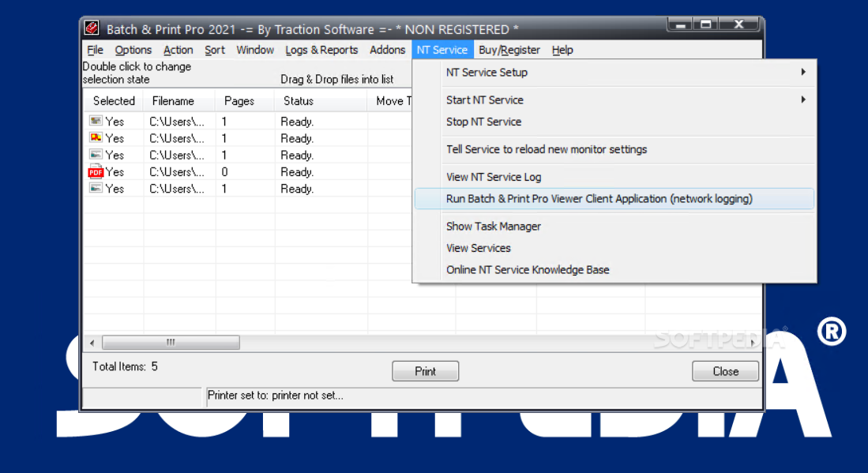Click the horizontal scrollbar thumb
Image resolution: width=868 pixels, height=473 pixels.
(171, 343)
